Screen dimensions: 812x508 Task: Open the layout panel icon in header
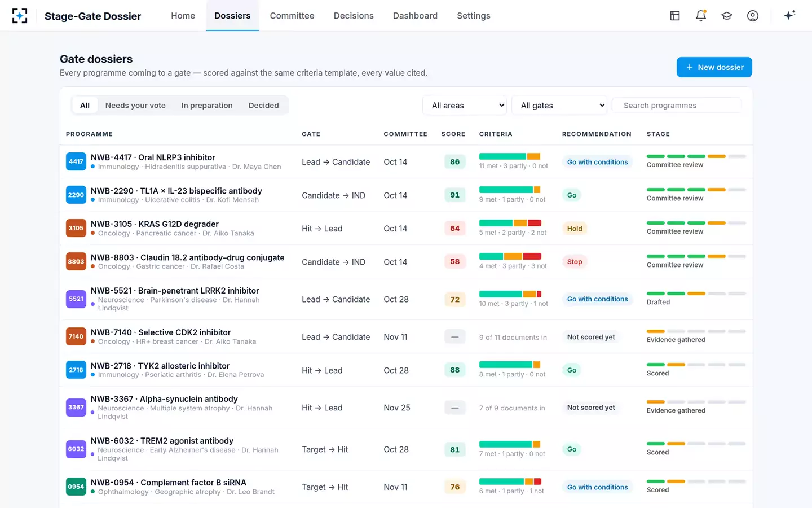[675, 16]
